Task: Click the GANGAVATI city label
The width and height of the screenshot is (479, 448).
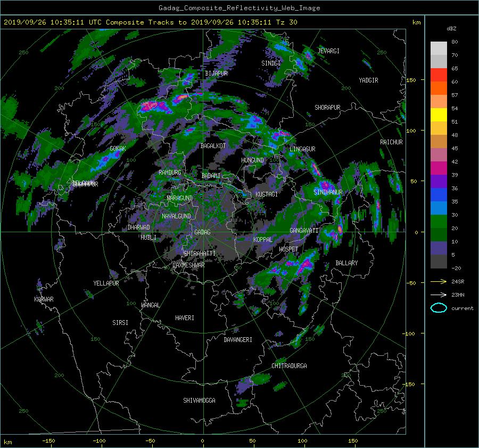Action: click(304, 231)
